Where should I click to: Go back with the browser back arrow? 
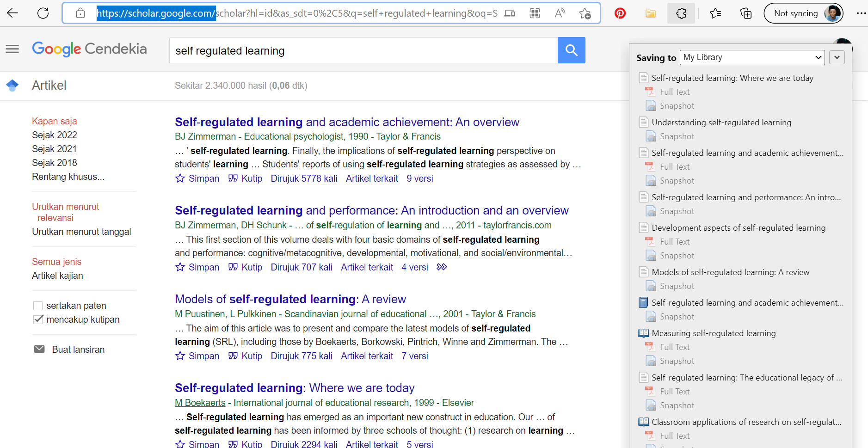12,13
